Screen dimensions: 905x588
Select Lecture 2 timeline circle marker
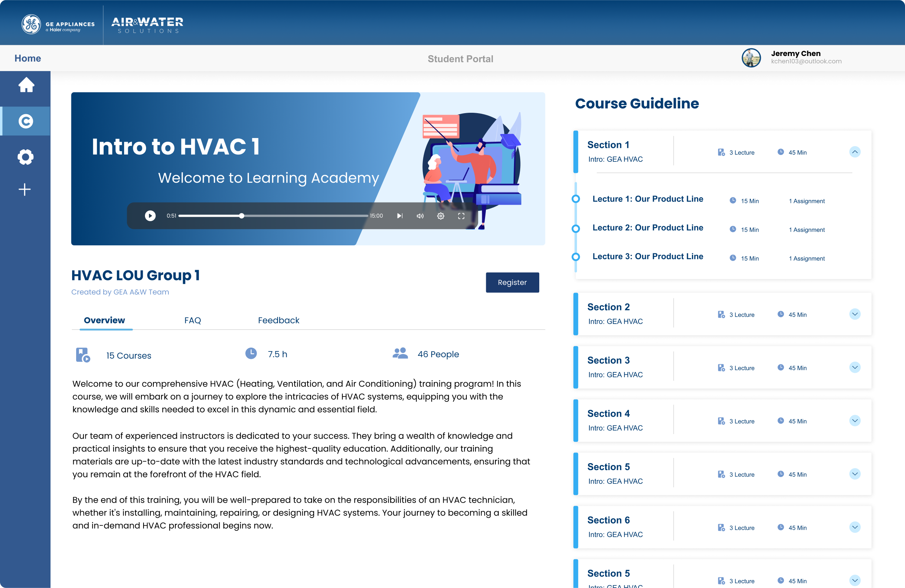[x=576, y=228]
